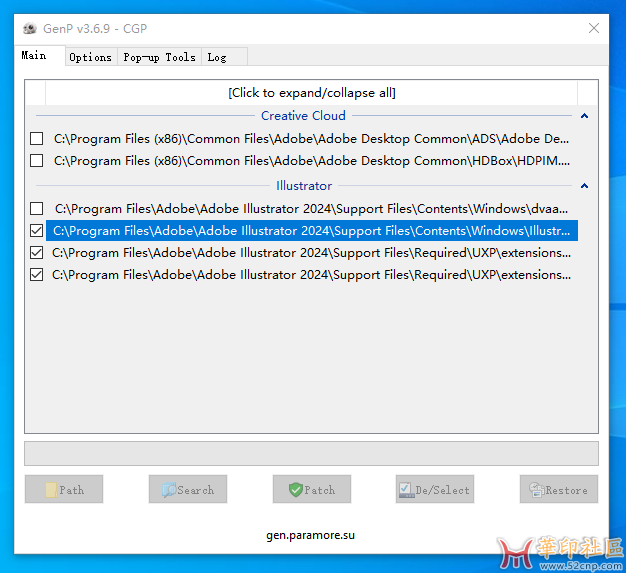Collapse the Creative Cloud group arrow
The height and width of the screenshot is (573, 626).
[x=584, y=116]
